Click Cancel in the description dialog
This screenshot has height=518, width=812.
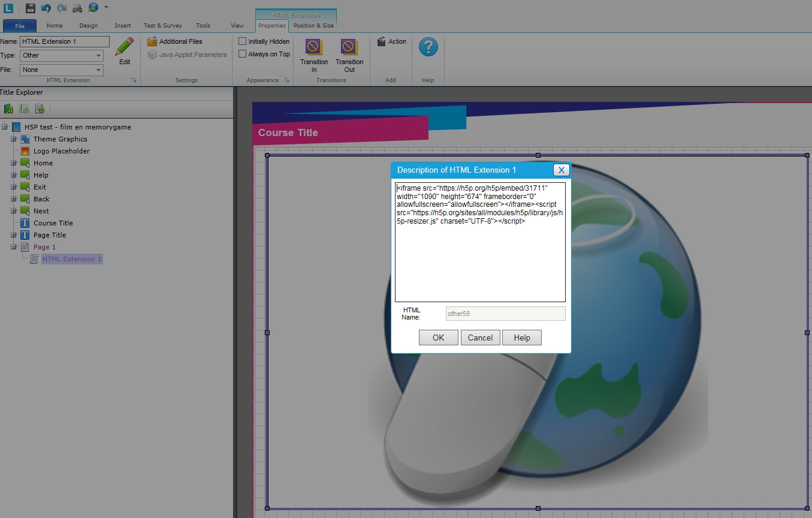click(x=480, y=338)
